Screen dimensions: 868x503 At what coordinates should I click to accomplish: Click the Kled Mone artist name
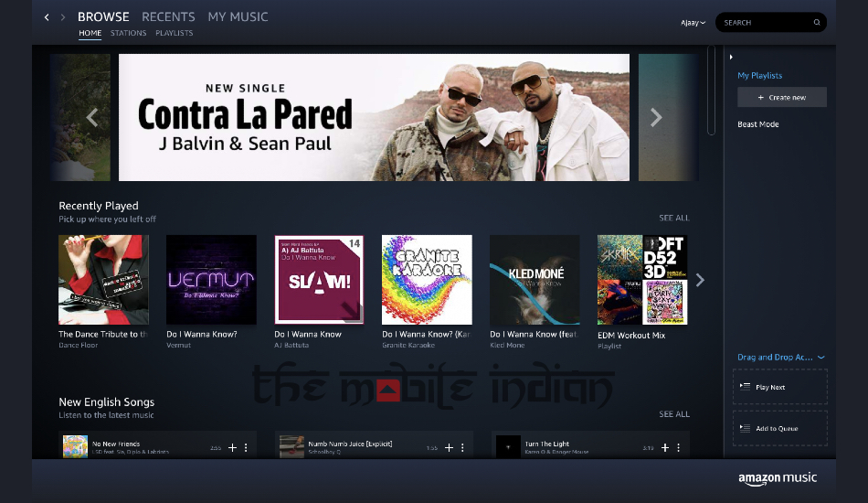507,345
